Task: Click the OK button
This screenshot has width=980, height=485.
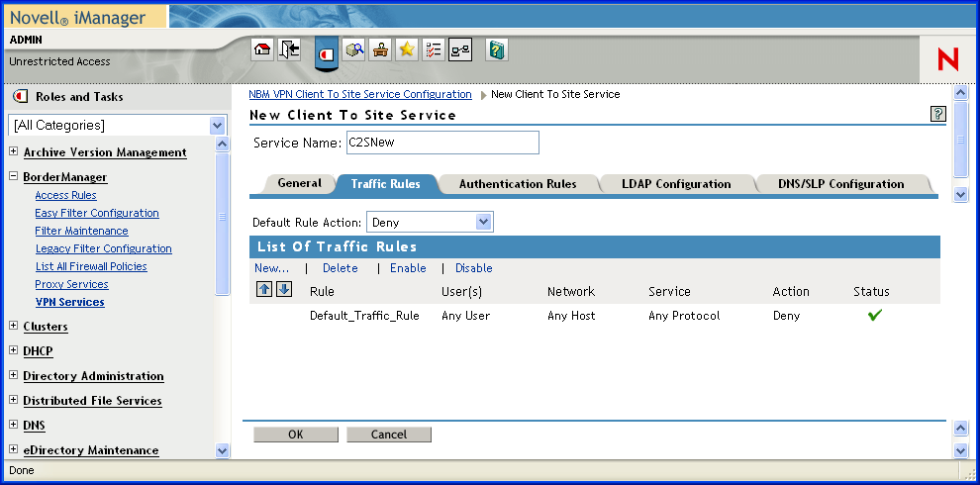Action: point(296,435)
